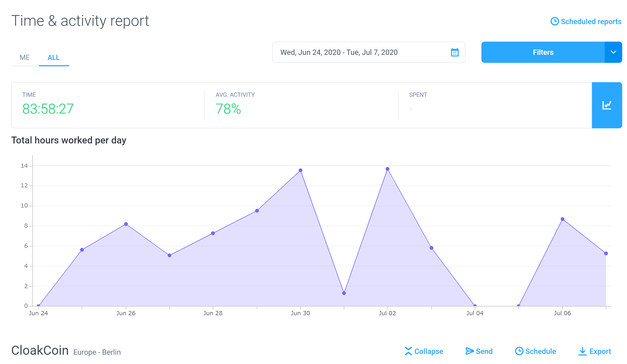Click the Jun 28 data point

click(x=213, y=233)
